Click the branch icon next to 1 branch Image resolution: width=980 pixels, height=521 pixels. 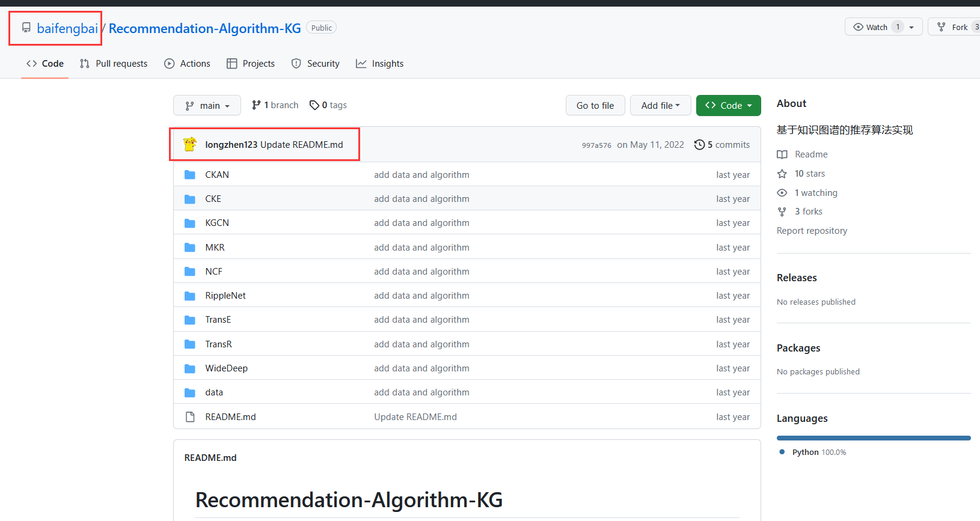(256, 105)
